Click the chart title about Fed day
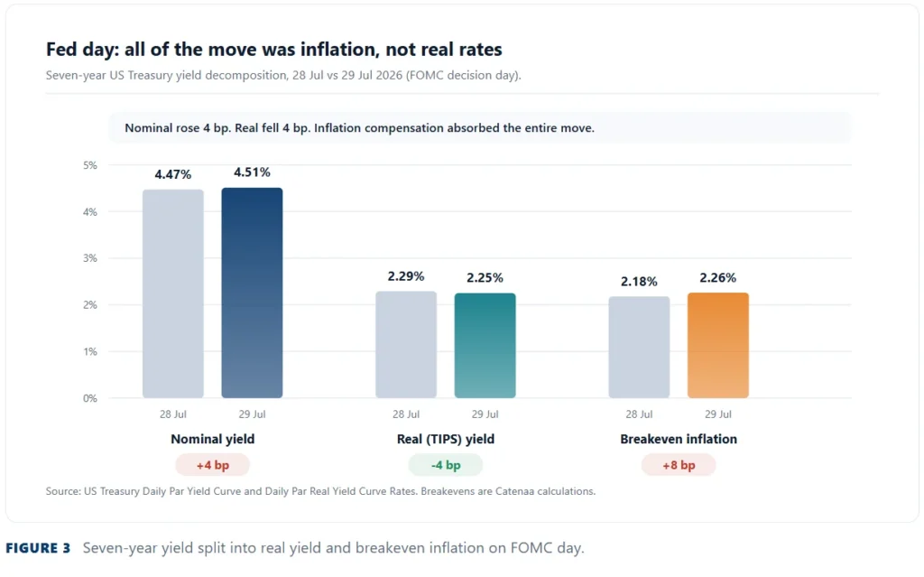Viewport: 924px width, 577px height. pyautogui.click(x=274, y=49)
